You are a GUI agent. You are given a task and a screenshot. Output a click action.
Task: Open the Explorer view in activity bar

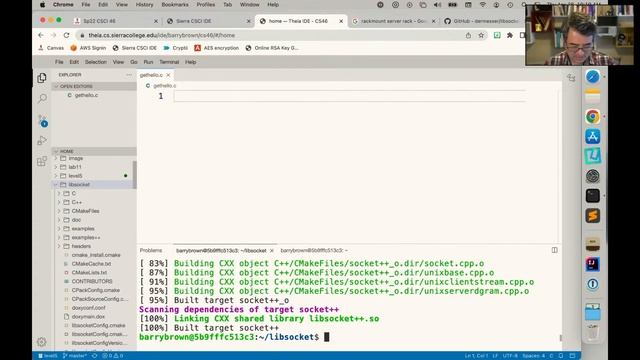pyautogui.click(x=42, y=78)
